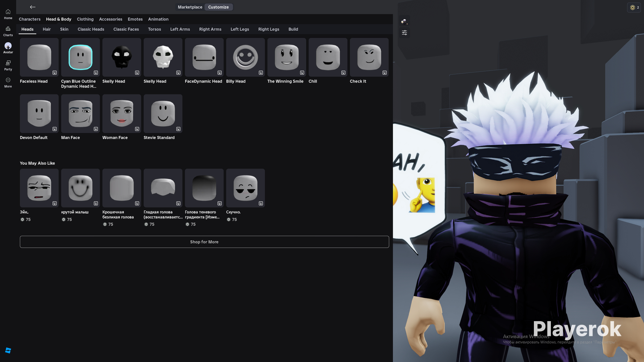Open the 'крутой малыш' smiley head thumbnail
Image resolution: width=644 pixels, height=362 pixels.
point(80,188)
